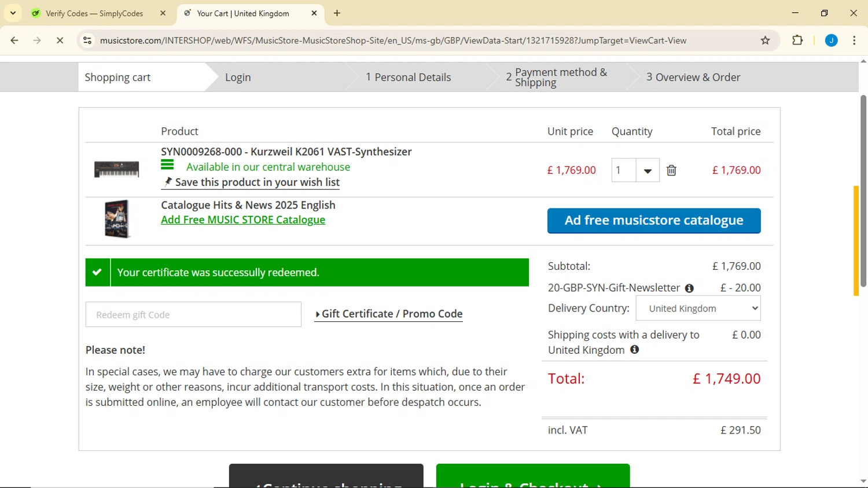Click the quantity value field showing 1
The image size is (868, 488).
(x=623, y=170)
